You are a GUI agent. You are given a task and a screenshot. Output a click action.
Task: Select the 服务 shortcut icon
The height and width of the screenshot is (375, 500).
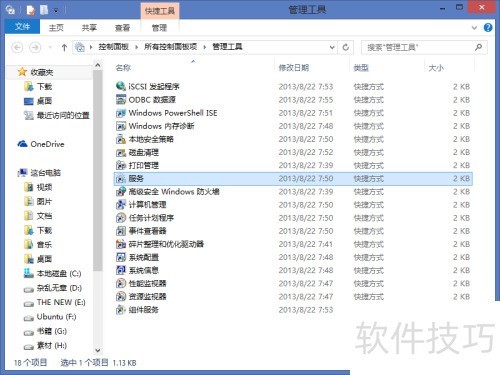(120, 179)
